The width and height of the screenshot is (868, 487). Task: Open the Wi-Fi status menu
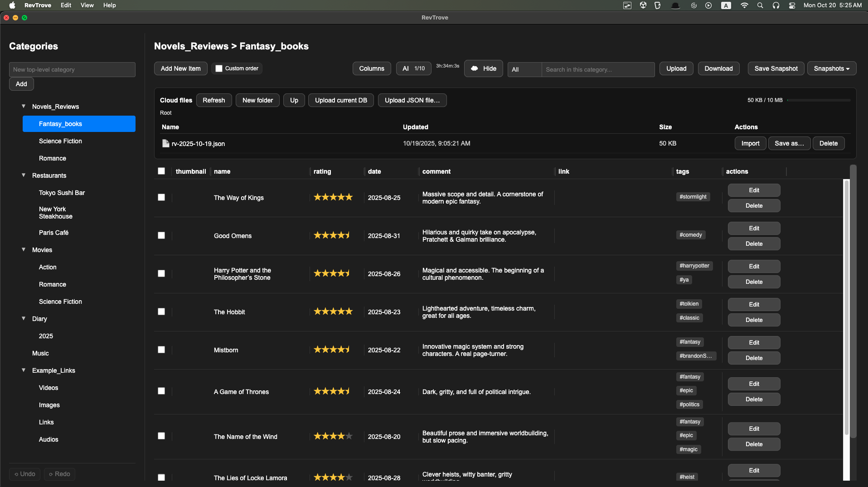pos(744,5)
